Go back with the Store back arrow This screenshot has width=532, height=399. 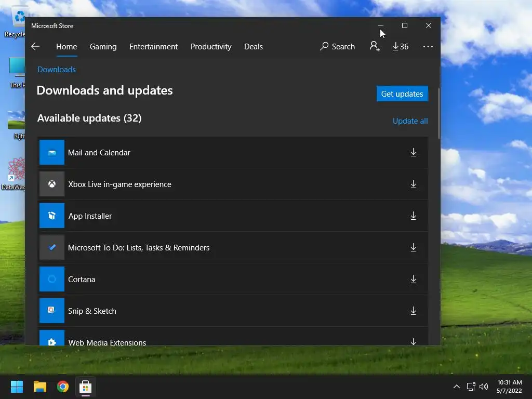pyautogui.click(x=35, y=46)
